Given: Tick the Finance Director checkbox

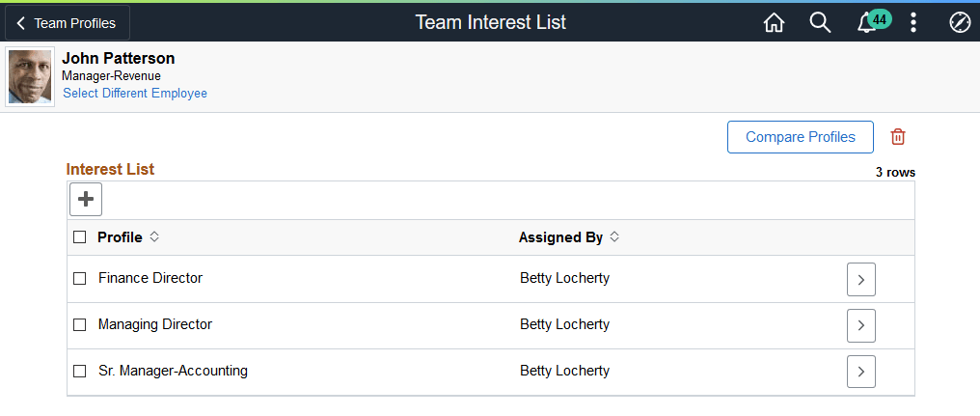Looking at the screenshot, I should click(x=80, y=279).
